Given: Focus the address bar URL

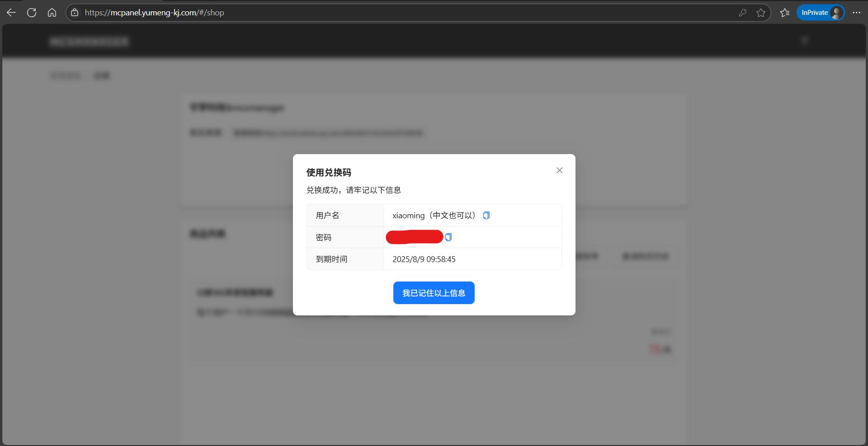Looking at the screenshot, I should click(x=362, y=13).
